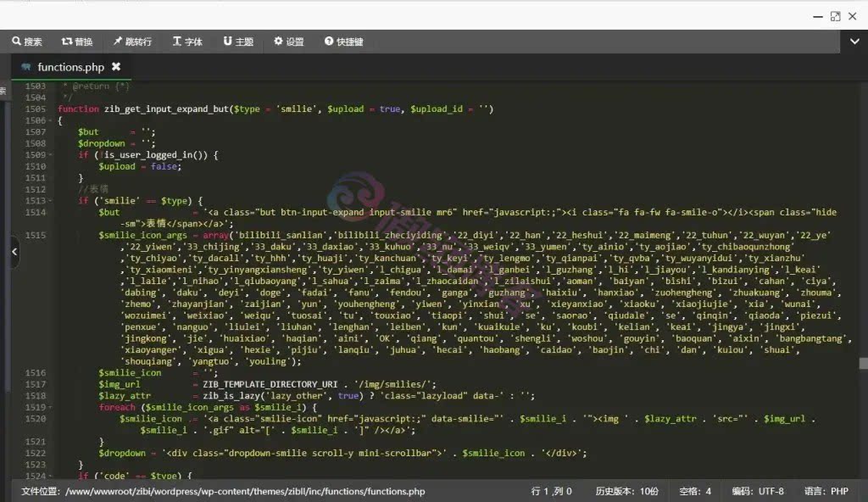Open 历史版本 10份 history versions

626,492
